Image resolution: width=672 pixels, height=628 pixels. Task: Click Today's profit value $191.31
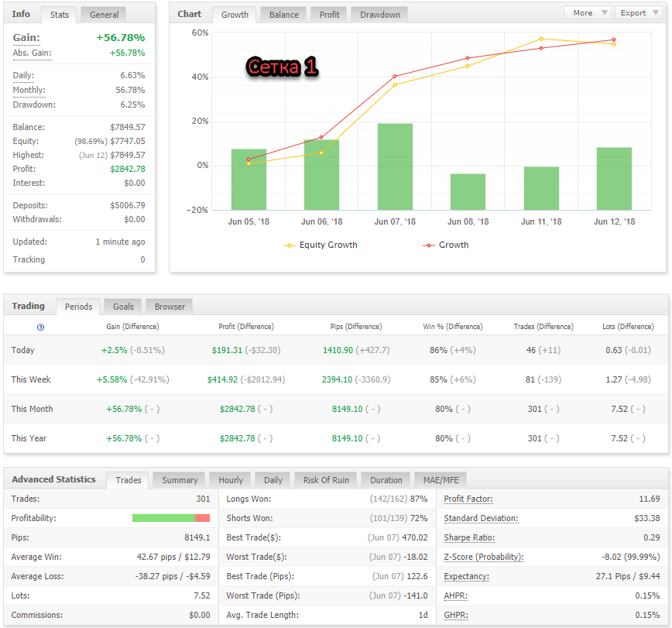(227, 350)
